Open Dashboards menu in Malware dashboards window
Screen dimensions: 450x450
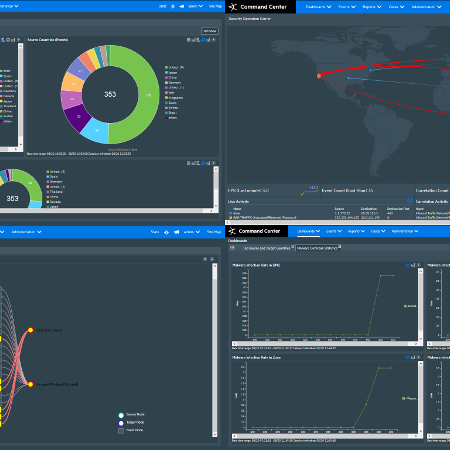tap(308, 231)
